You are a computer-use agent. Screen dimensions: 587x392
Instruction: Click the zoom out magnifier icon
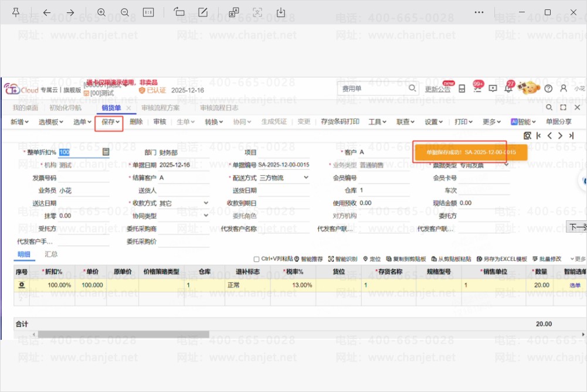[x=125, y=12]
